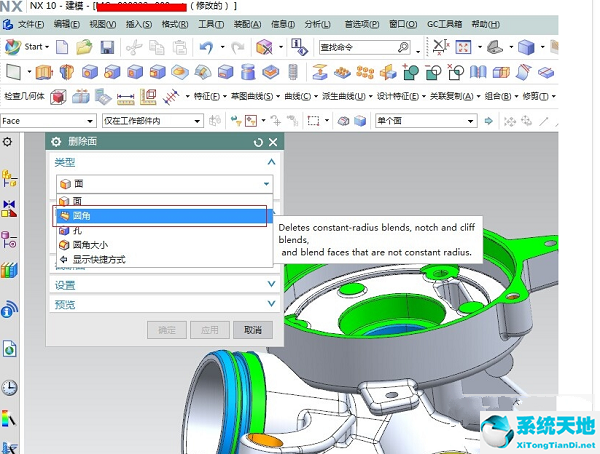The image size is (600, 454).
Task: Open the 文件(F) menu
Action: [31, 24]
